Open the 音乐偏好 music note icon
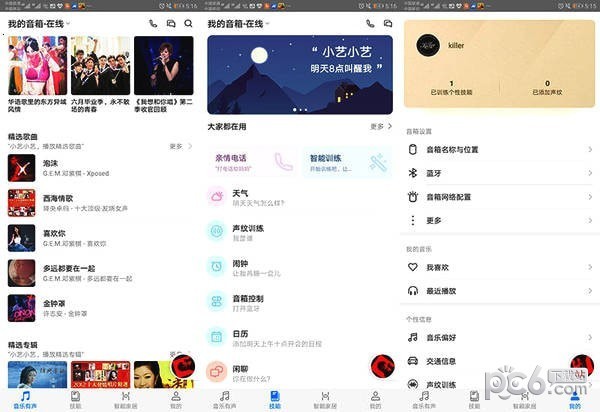The image size is (600, 412). coord(412,337)
